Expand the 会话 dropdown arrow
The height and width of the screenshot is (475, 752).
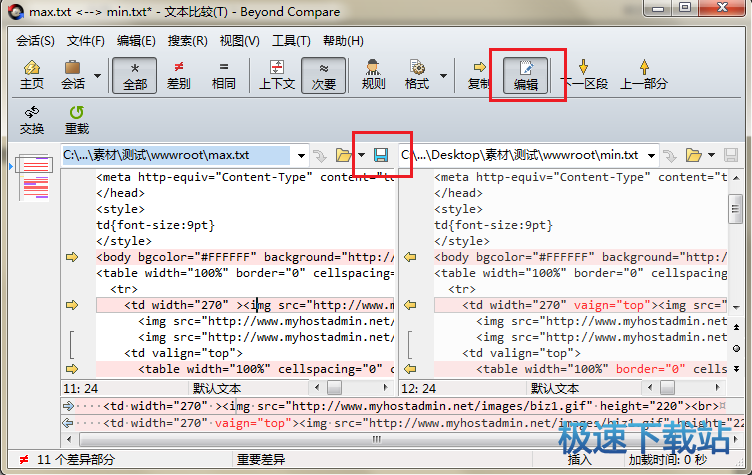(97, 76)
